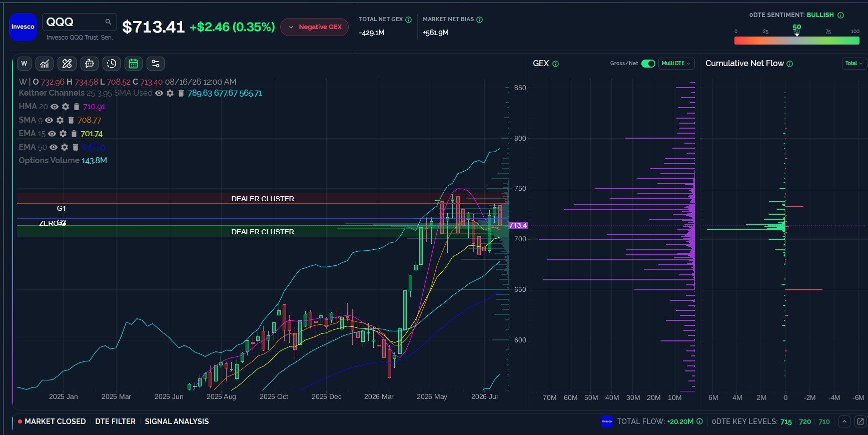This screenshot has height=435, width=868.
Task: Open SMA 9 settings gear
Action: (x=60, y=120)
